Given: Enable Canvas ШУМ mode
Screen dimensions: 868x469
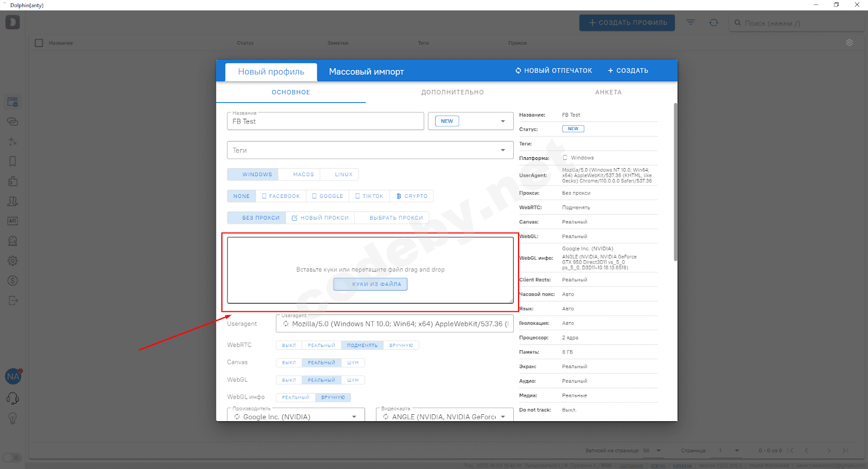Looking at the screenshot, I should click(353, 363).
